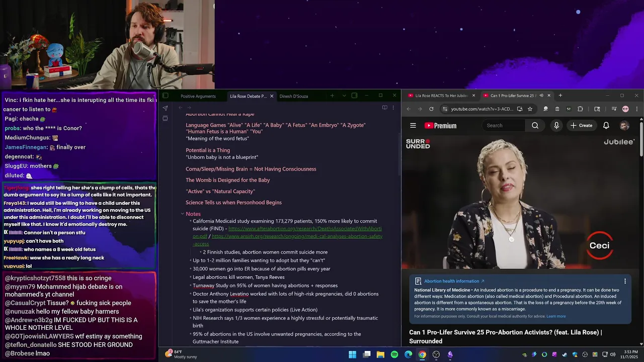
Task: Click heading 'Potential is a Thing'
Action: tap(208, 150)
